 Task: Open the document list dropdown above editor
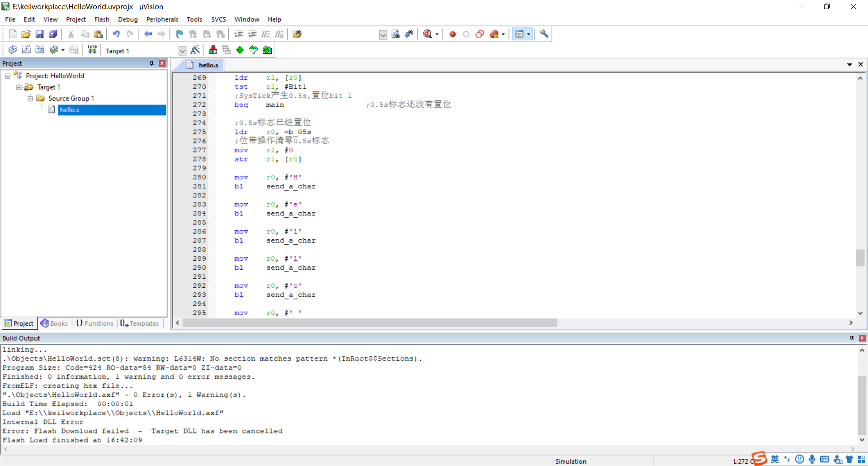pyautogui.click(x=850, y=64)
